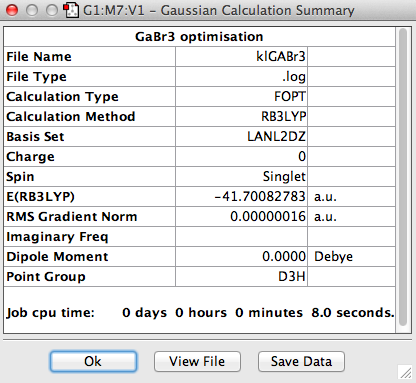Click the empty Imaginary Freq value cell
Viewport: 416px width, 383px height.
[x=241, y=237]
